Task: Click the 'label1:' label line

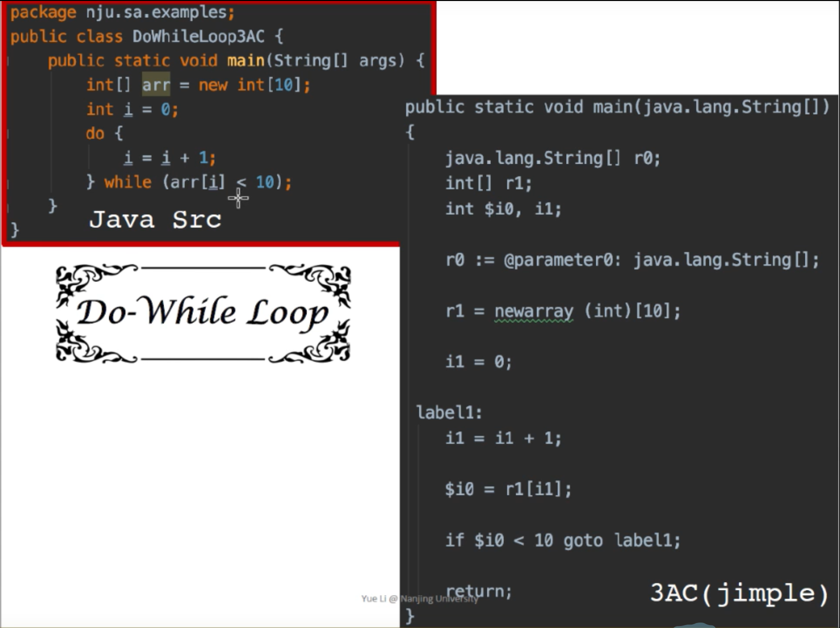Action: tap(449, 412)
